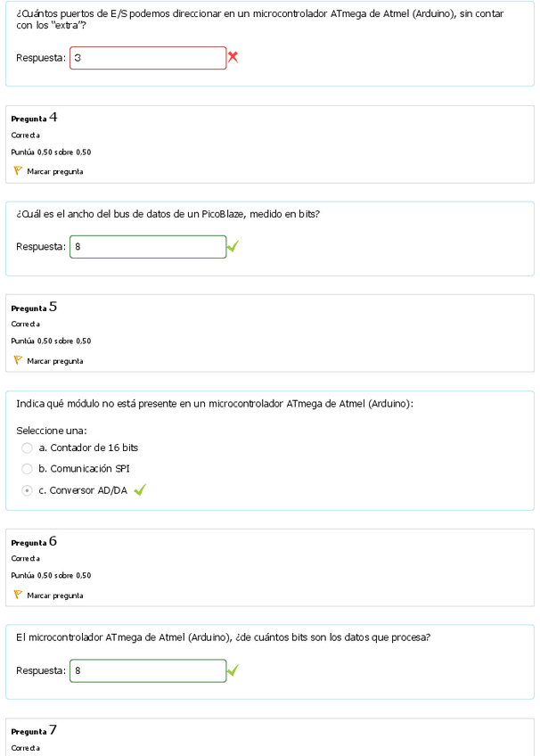Image resolution: width=540 pixels, height=756 pixels.
Task: Click green checkmark next to Conversor AD/DA
Action: (x=140, y=489)
